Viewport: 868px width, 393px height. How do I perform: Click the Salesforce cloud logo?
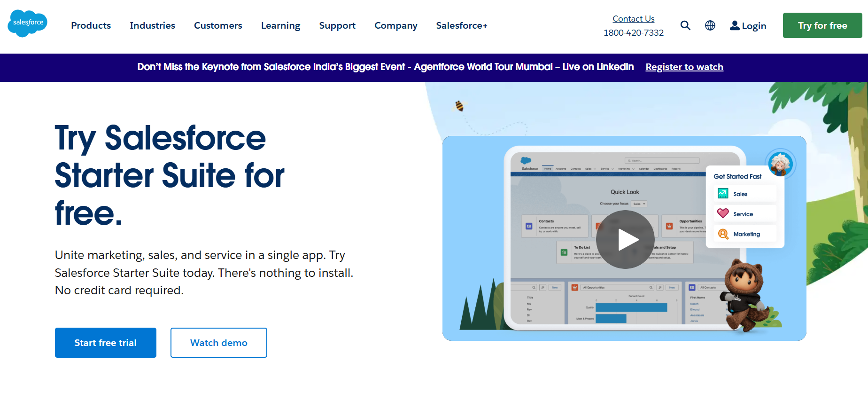coord(27,23)
